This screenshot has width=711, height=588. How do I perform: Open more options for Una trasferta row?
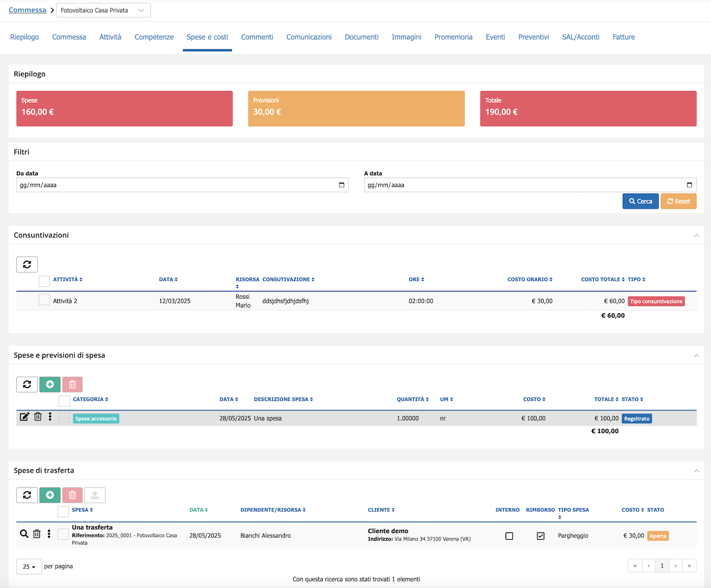(49, 534)
